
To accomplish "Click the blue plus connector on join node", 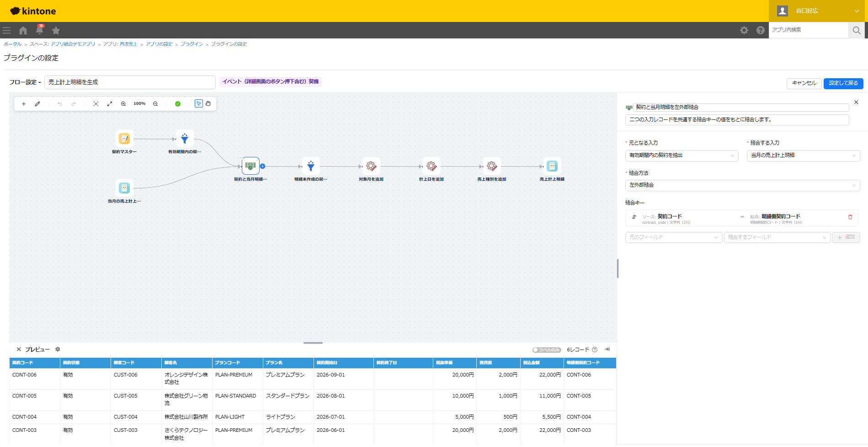I will click(x=263, y=167).
